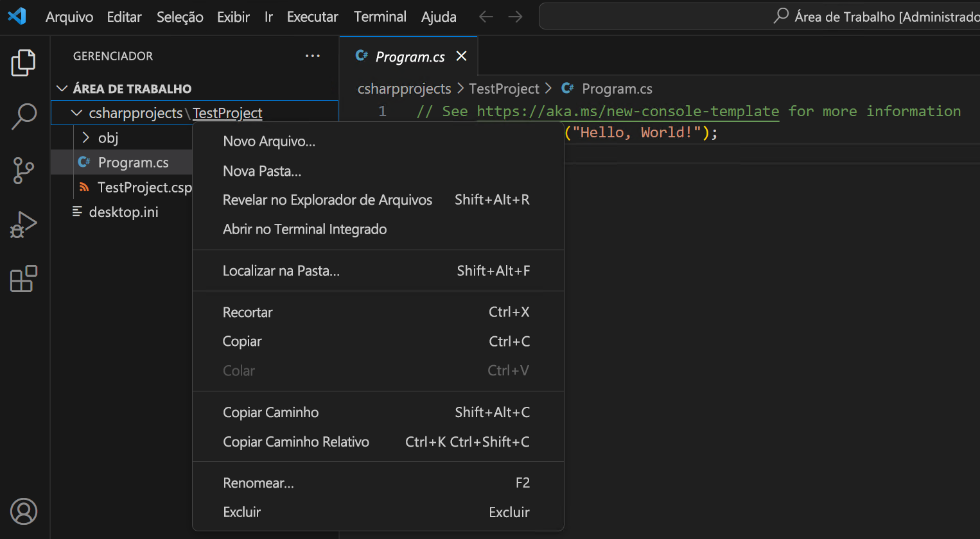Open the Search view icon
Viewport: 980px width, 539px height.
(x=24, y=117)
